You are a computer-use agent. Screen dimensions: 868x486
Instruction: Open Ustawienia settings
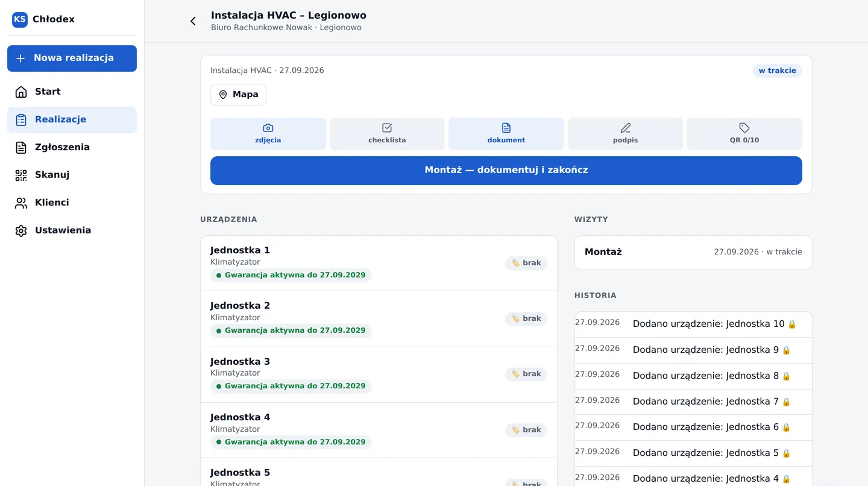(72, 230)
